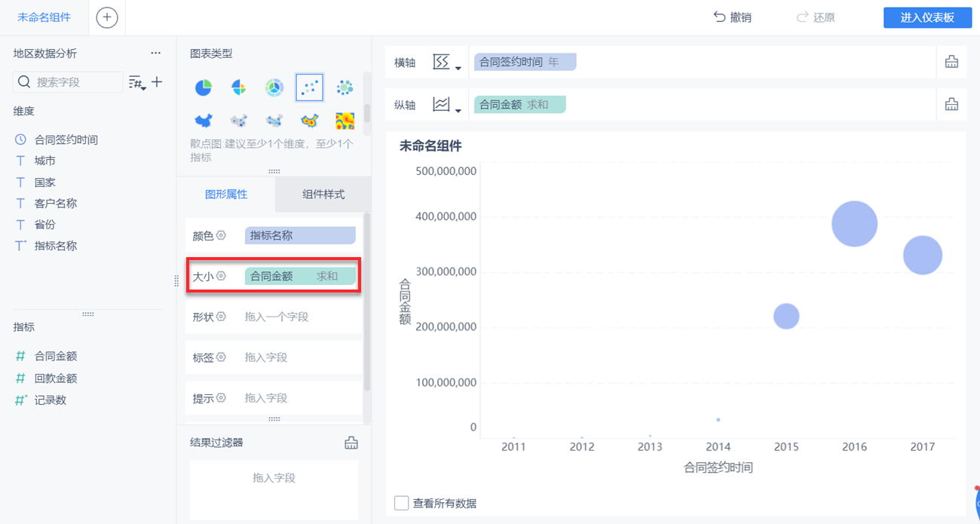The image size is (980, 524).
Task: Add a new component tab with plus
Action: [x=107, y=17]
